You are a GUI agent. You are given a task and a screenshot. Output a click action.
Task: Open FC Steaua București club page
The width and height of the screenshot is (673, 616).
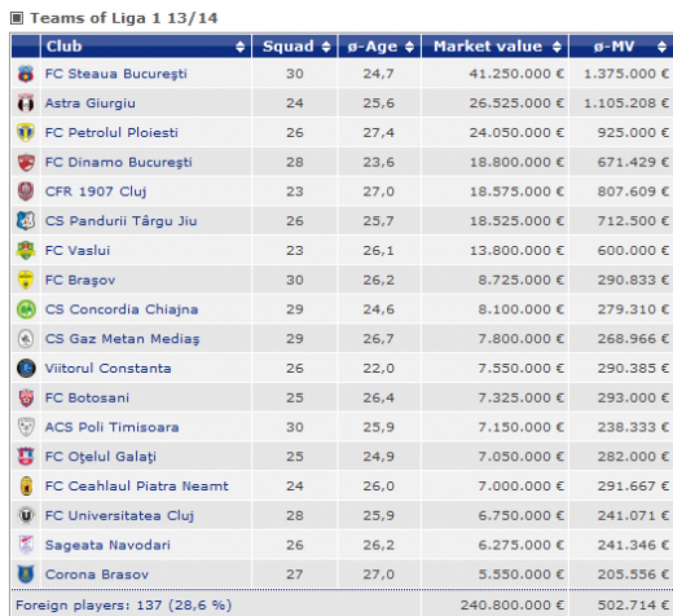click(116, 74)
